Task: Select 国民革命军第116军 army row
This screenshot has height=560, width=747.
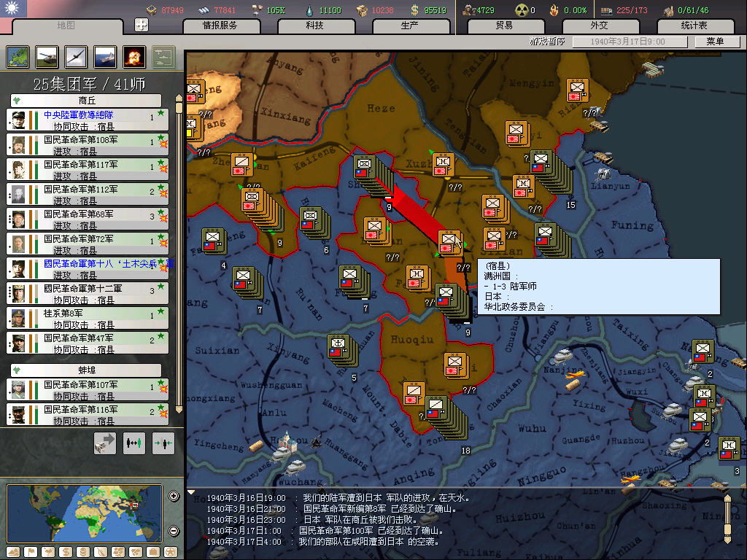Action: pyautogui.click(x=88, y=414)
